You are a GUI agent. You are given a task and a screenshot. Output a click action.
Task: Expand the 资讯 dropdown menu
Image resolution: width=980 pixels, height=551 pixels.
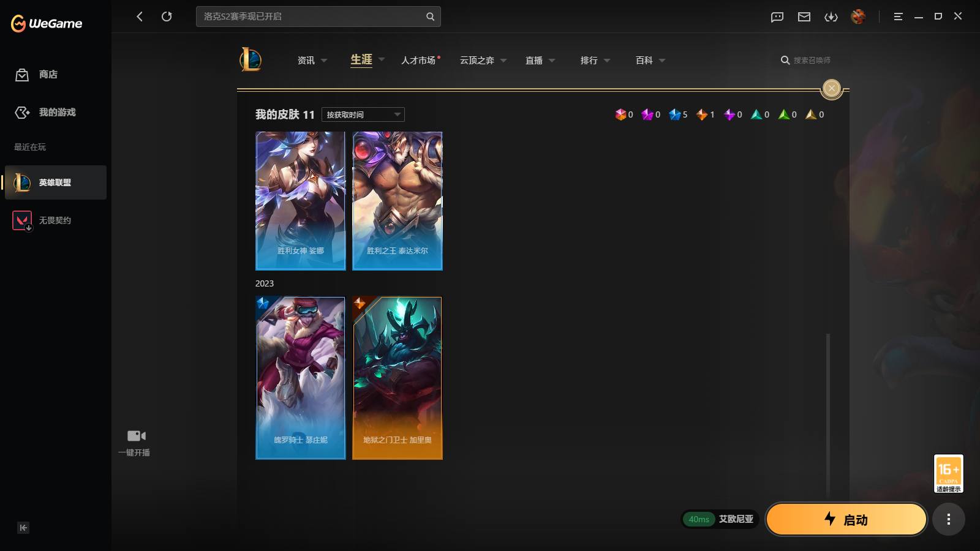point(324,61)
